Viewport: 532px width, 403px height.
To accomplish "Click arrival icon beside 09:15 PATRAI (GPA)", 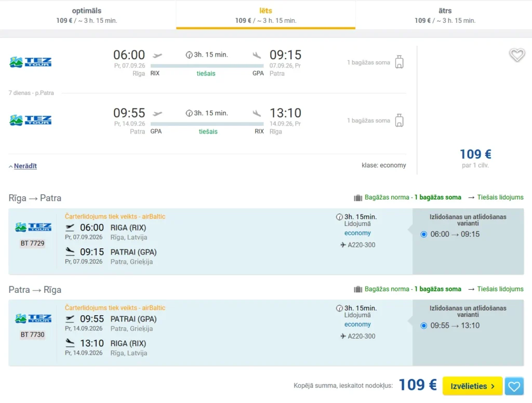I will (x=70, y=251).
